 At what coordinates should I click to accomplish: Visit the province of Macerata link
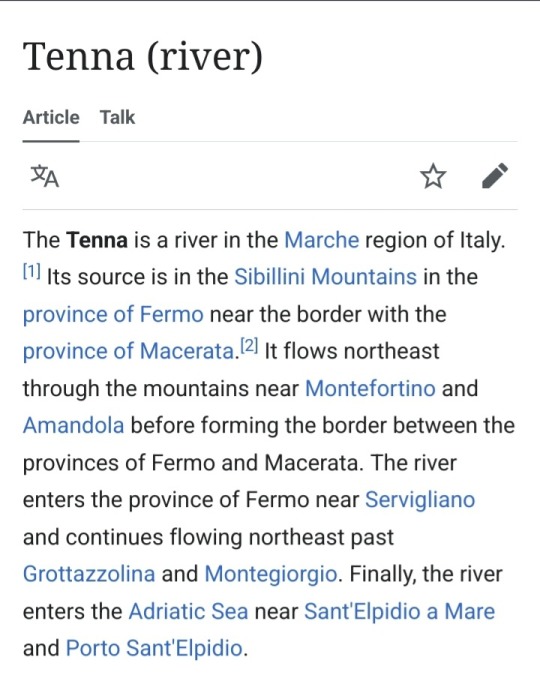coord(128,351)
